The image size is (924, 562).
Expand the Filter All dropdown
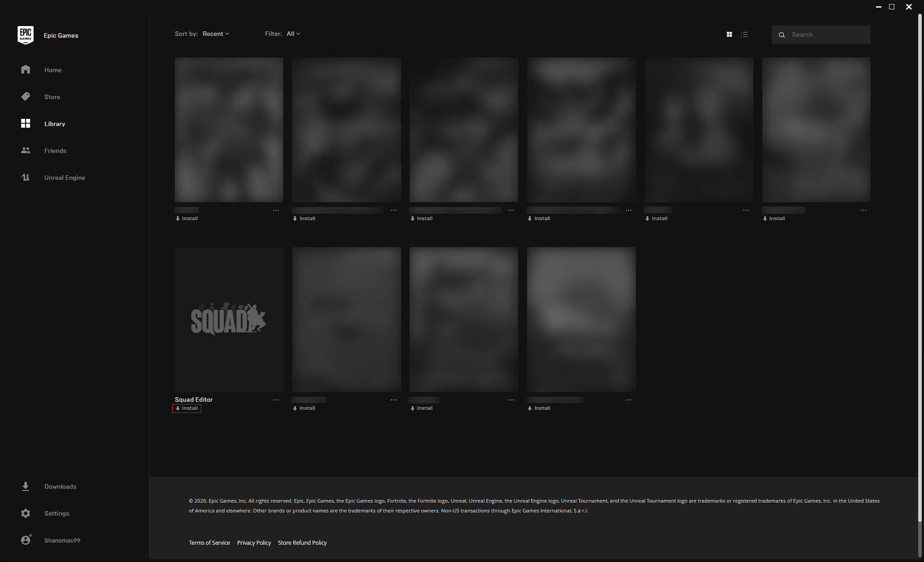(293, 34)
